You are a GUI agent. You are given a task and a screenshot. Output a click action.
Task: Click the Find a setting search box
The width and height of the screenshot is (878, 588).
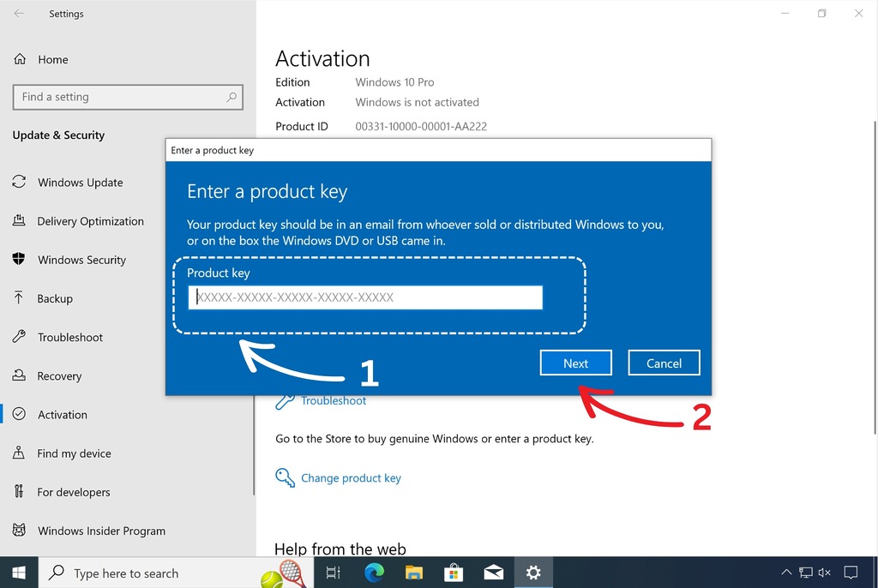tap(128, 97)
